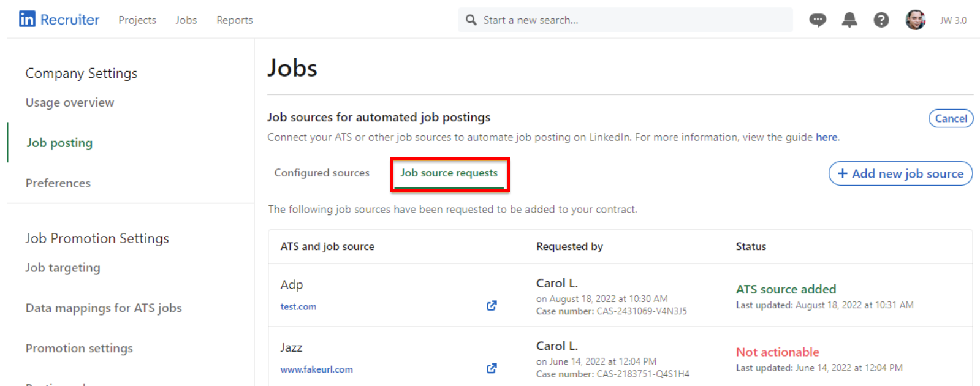Open the messages chat bubble icon
980x386 pixels.
click(818, 20)
